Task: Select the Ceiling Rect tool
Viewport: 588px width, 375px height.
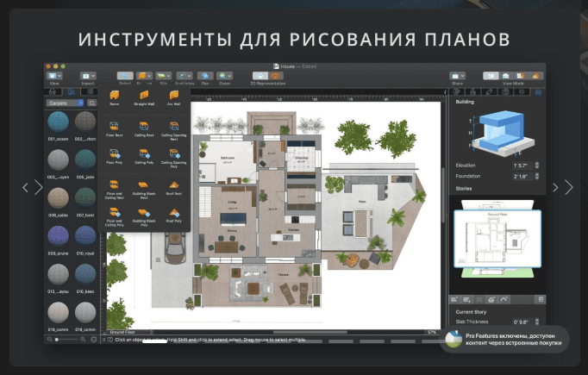Action: pos(144,128)
